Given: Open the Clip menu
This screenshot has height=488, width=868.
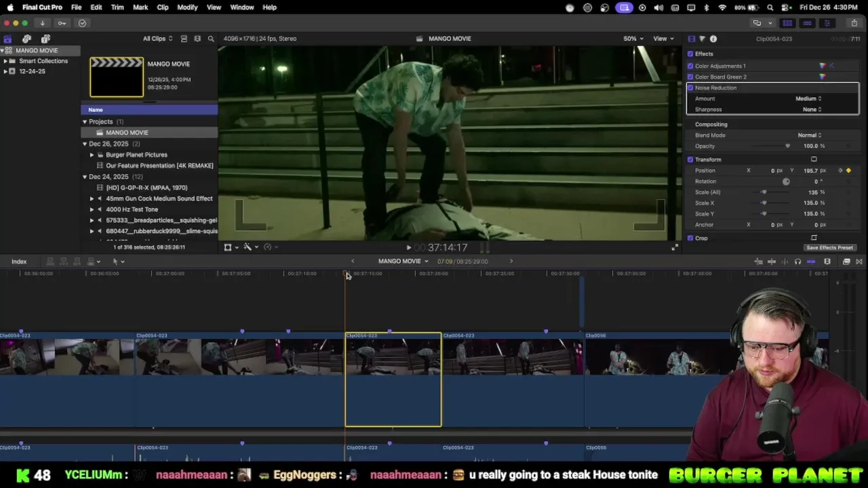Looking at the screenshot, I should coord(163,7).
